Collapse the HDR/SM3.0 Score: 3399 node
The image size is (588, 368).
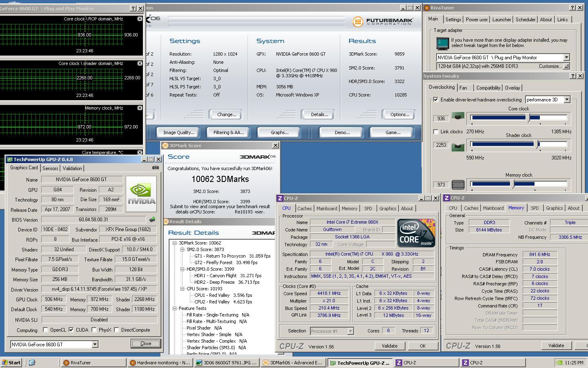coord(183,269)
